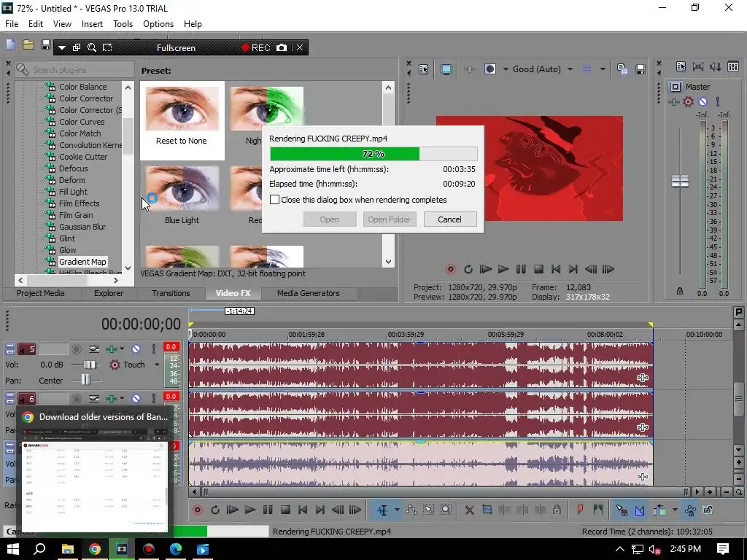
Task: Select the Zoom Edit tool
Action: coord(446,510)
